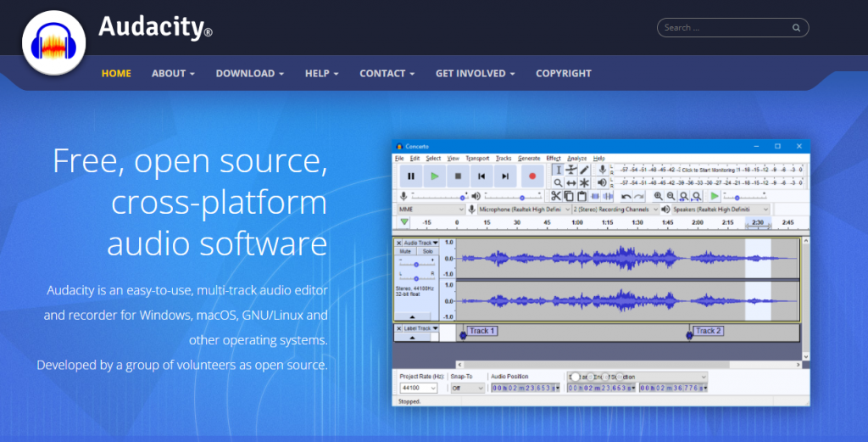Click the Skip to End button

click(x=505, y=176)
